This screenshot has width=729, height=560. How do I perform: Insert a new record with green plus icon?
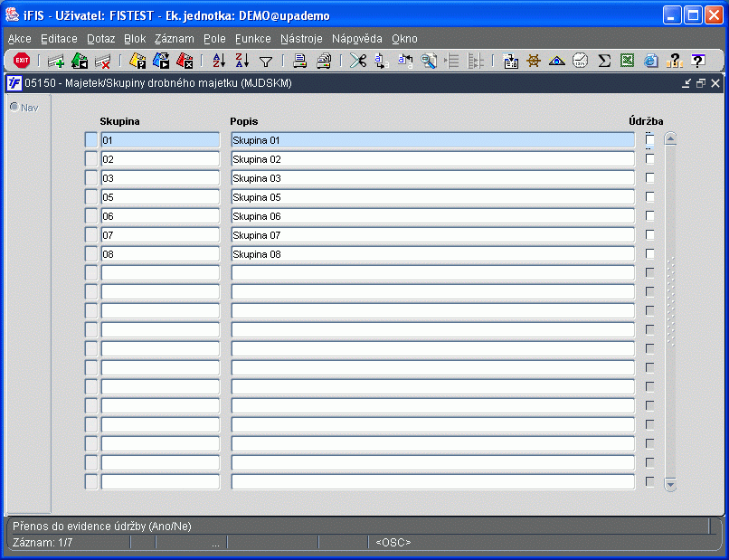pos(56,61)
